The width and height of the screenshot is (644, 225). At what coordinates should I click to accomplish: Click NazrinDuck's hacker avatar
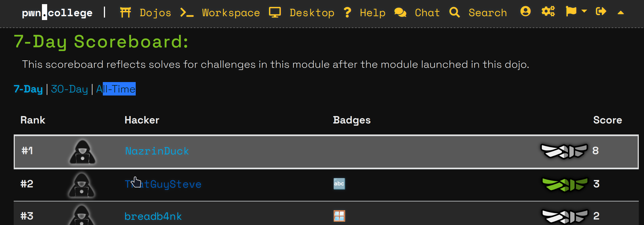[83, 152]
